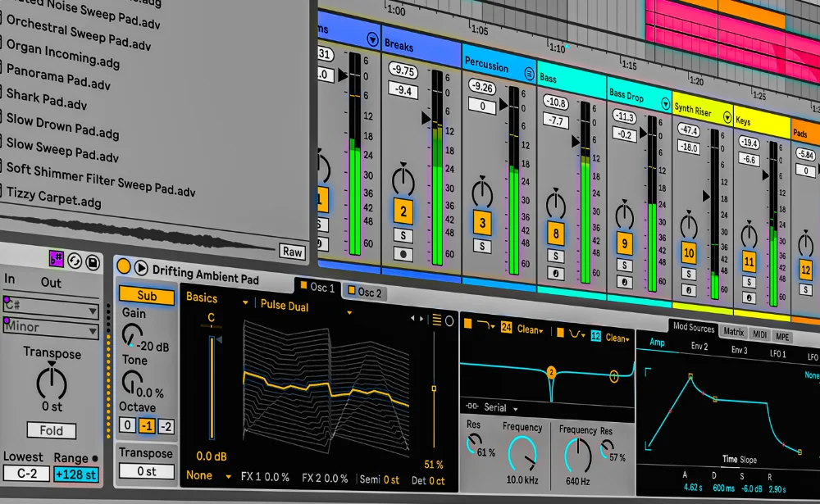Enable the Sub oscillator
This screenshot has width=820, height=504.
[147, 297]
